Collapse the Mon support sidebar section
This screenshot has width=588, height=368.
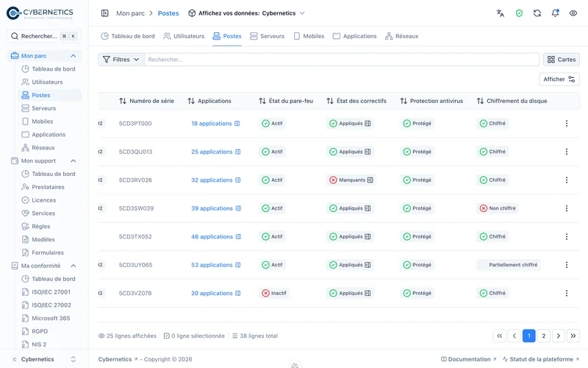point(73,160)
